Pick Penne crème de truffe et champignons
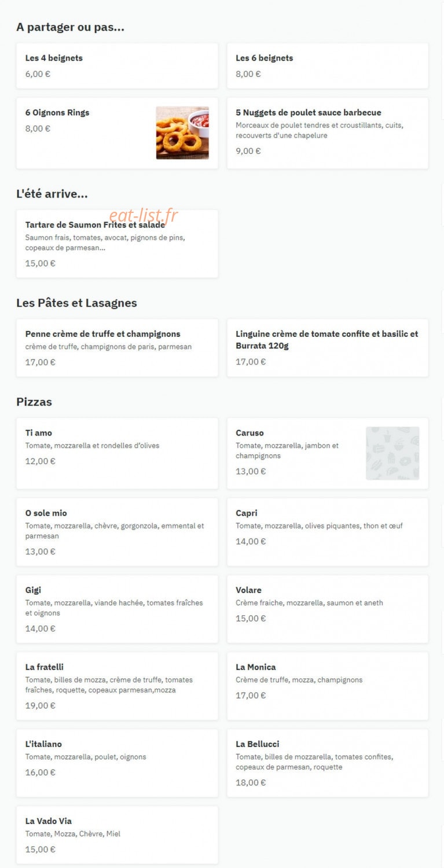This screenshot has height=868, width=444. [x=117, y=348]
